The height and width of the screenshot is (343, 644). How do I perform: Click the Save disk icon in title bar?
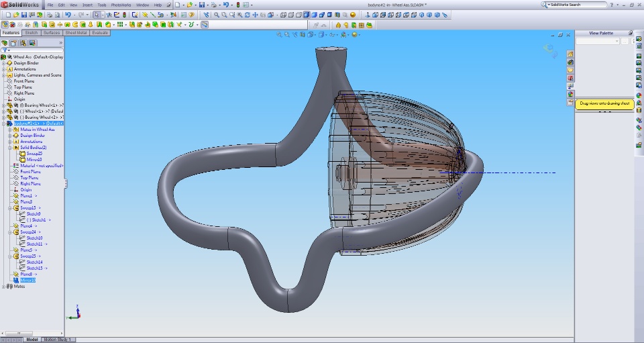pyautogui.click(x=202, y=5)
